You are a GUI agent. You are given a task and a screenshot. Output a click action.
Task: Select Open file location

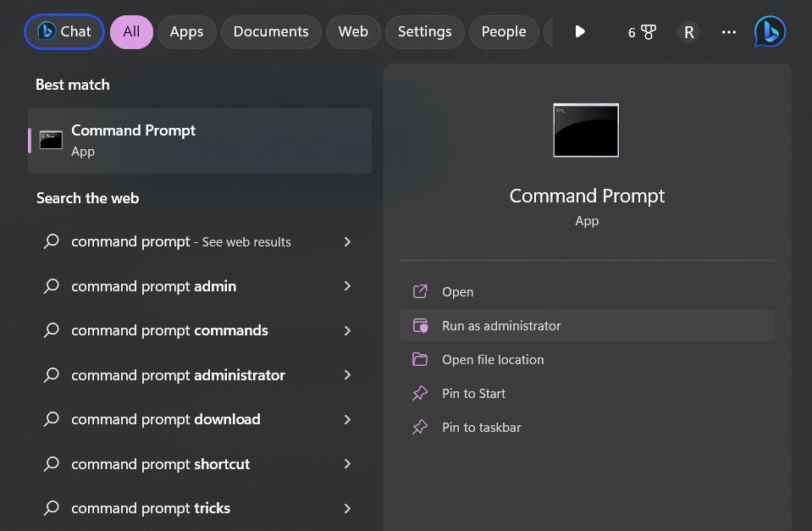(x=587, y=360)
